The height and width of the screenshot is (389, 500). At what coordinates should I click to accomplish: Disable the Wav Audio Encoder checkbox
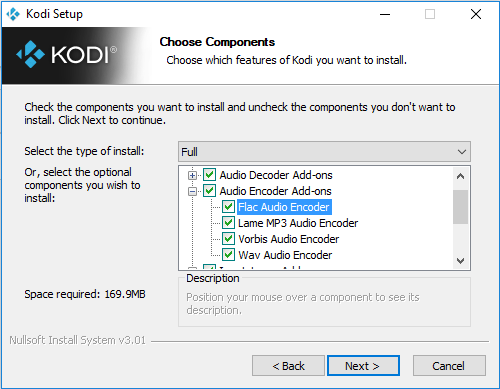pyautogui.click(x=228, y=255)
